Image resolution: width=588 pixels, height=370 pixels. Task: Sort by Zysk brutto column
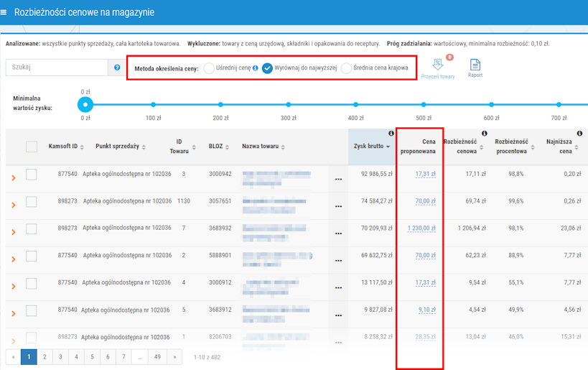pyautogui.click(x=372, y=147)
